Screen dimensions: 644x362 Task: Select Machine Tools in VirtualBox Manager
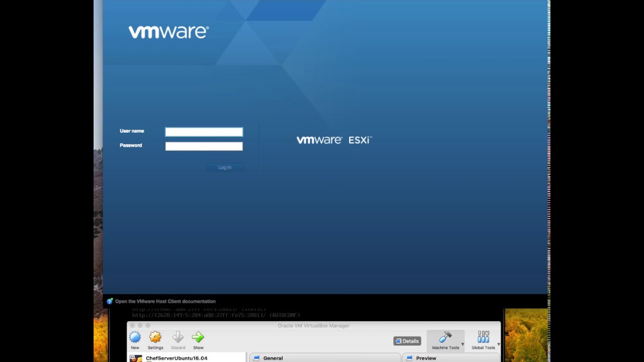point(445,340)
